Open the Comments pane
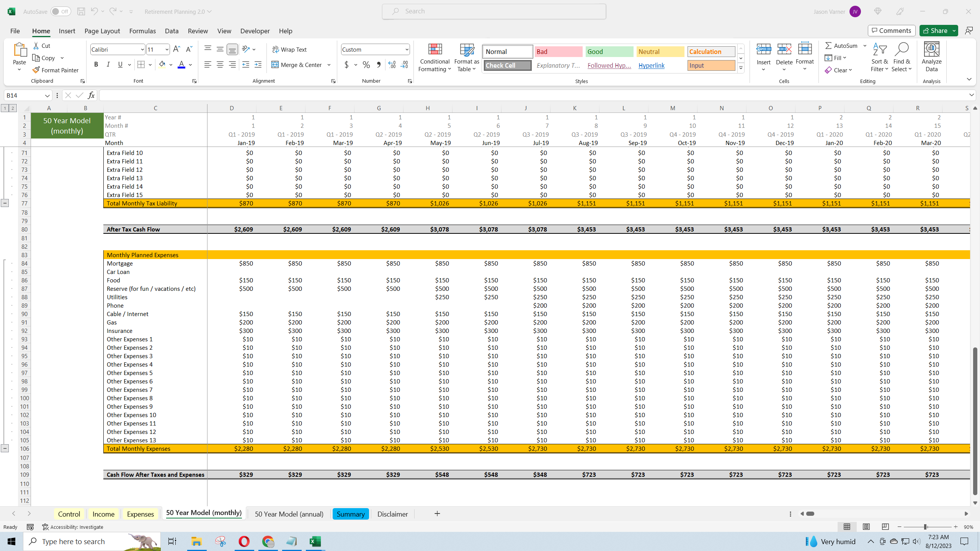Viewport: 980px width, 551px height. 891,30
